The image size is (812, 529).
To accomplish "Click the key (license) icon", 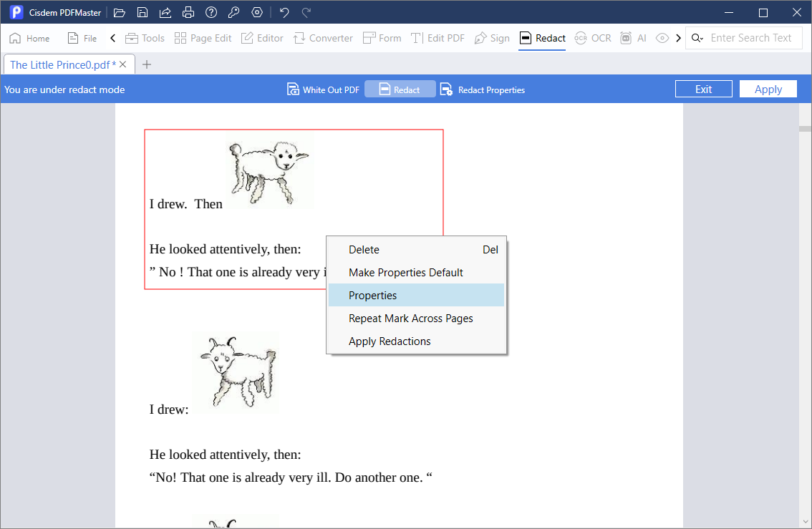I will [234, 12].
